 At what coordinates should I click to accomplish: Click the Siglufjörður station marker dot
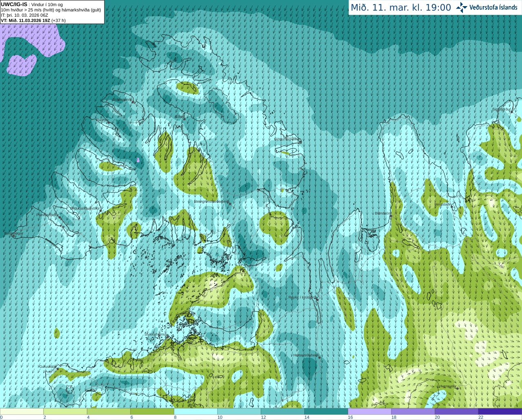tap(511, 111)
